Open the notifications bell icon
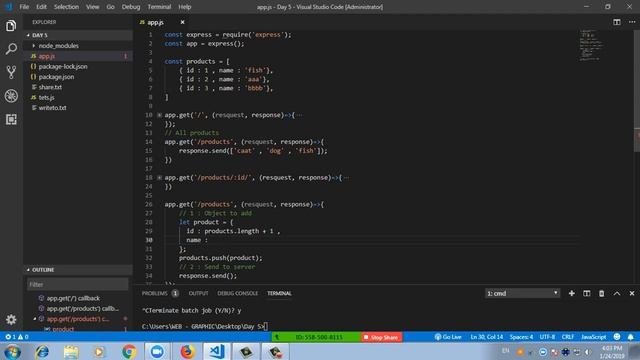The image size is (640, 360). tap(631, 337)
